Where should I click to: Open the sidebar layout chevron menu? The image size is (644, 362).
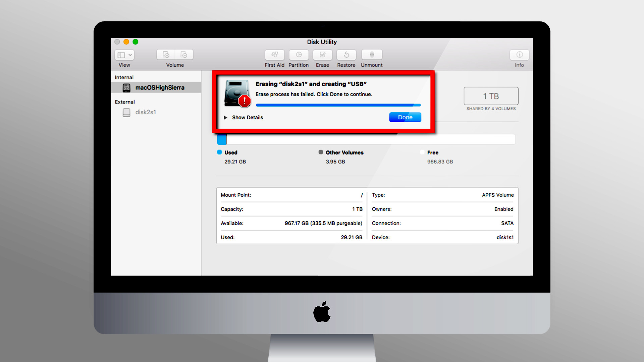click(x=130, y=55)
